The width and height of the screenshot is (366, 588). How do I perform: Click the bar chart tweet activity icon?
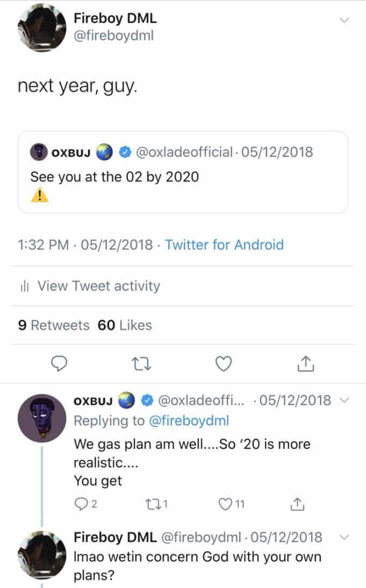(x=24, y=286)
